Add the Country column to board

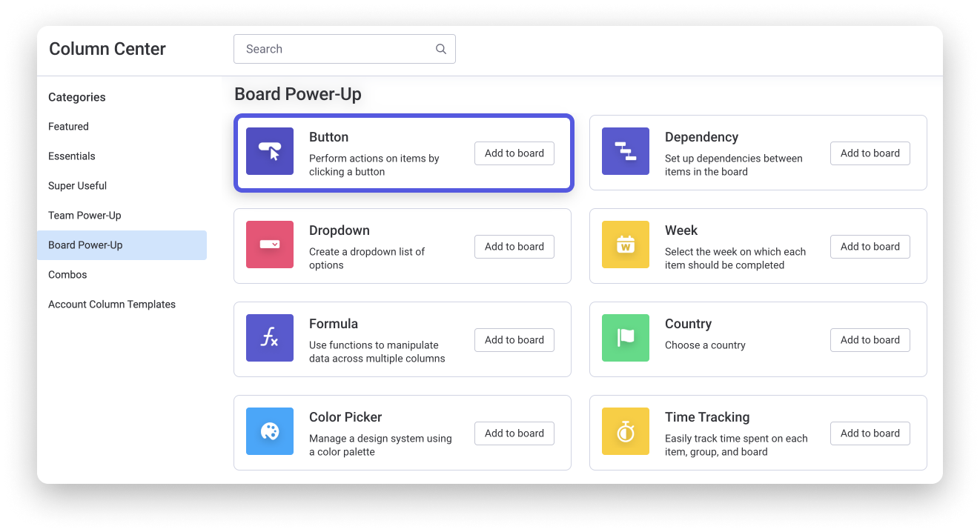point(870,340)
